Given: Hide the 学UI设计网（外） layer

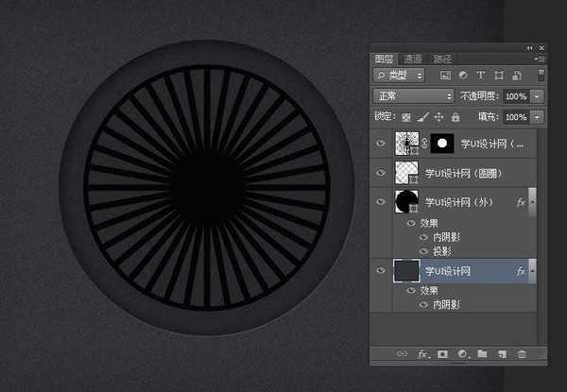Looking at the screenshot, I should pyautogui.click(x=383, y=202).
